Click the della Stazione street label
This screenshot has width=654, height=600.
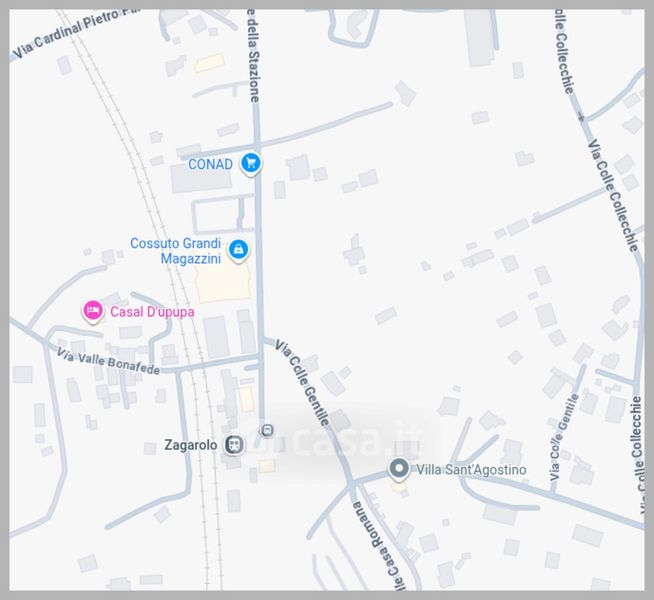tap(254, 56)
